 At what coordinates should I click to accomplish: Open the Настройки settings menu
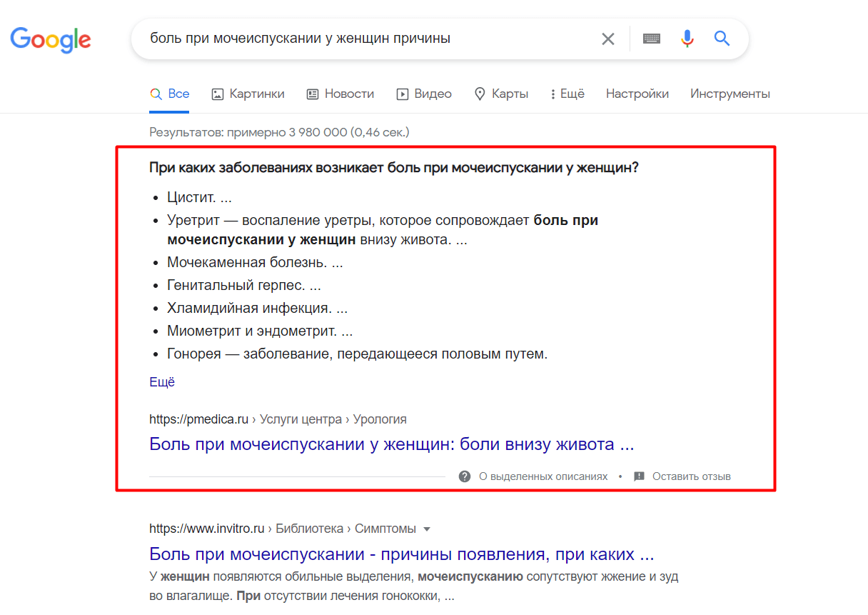tap(637, 94)
